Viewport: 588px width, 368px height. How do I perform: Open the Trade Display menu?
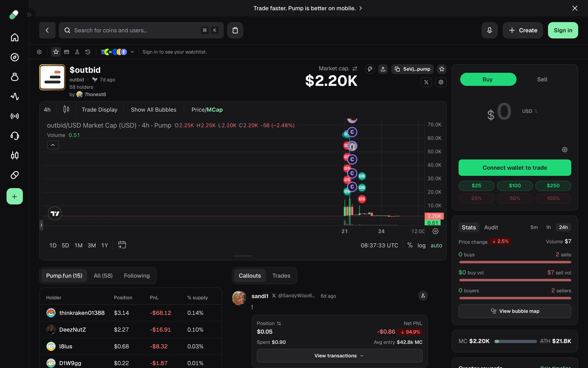point(99,110)
